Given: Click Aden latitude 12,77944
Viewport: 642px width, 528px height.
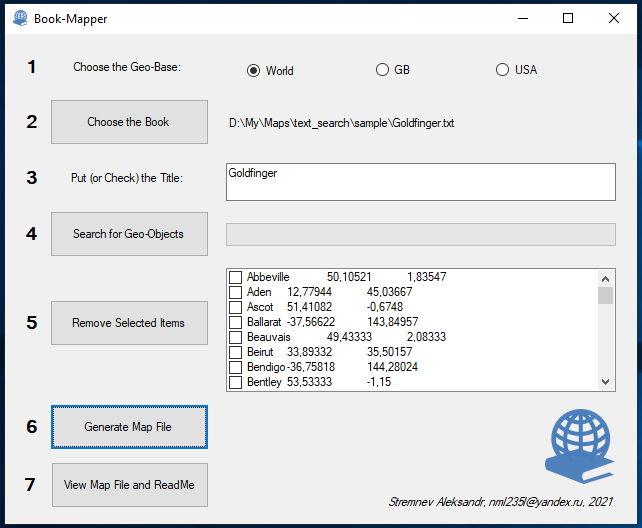Looking at the screenshot, I should click(x=309, y=292).
